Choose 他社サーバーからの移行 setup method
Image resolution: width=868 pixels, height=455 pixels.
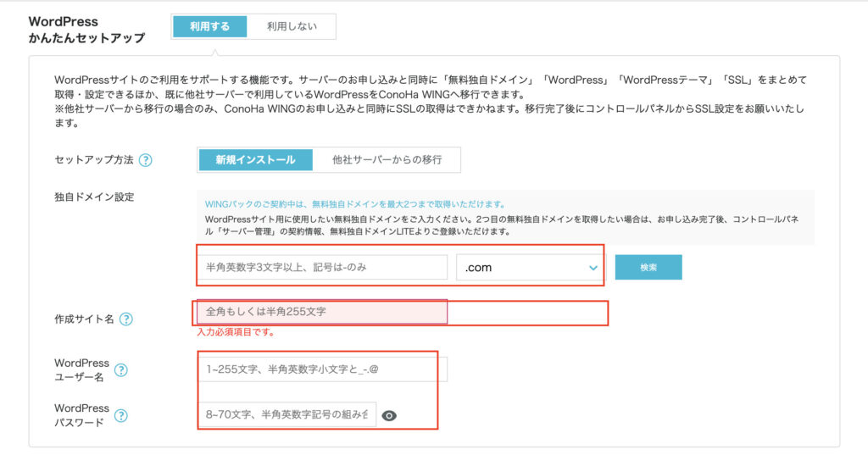(x=387, y=160)
